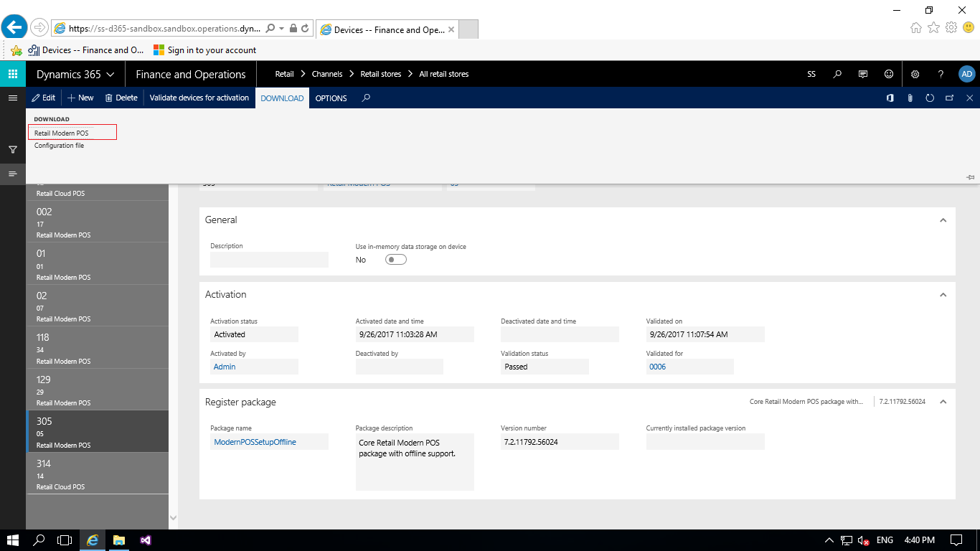Open the hamburger navigation menu
Image resolution: width=980 pixels, height=551 pixels.
click(x=13, y=98)
